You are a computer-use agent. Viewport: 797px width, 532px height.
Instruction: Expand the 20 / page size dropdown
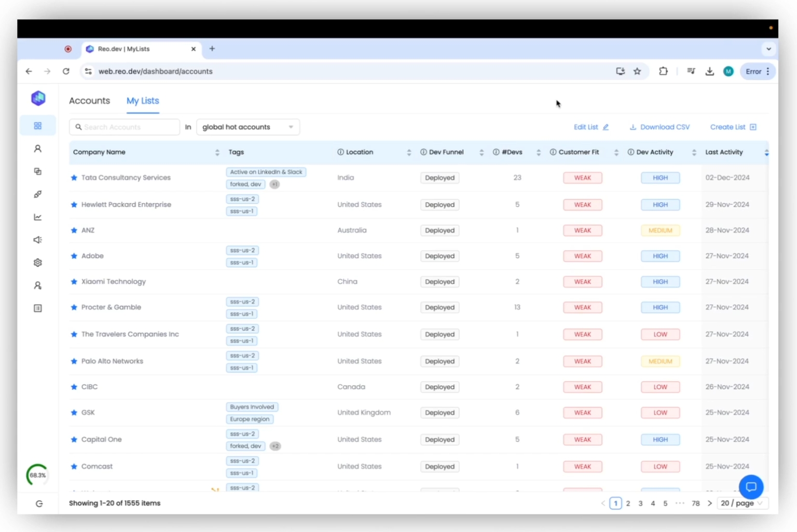click(x=742, y=503)
